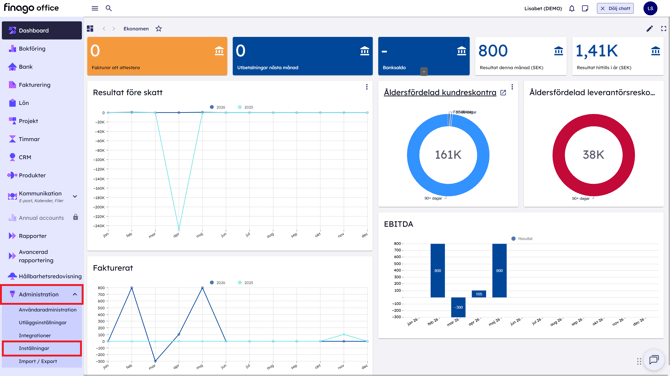The width and height of the screenshot is (670, 376).
Task: Open the Åldersfördelad kundreskontra link
Action: pos(440,92)
